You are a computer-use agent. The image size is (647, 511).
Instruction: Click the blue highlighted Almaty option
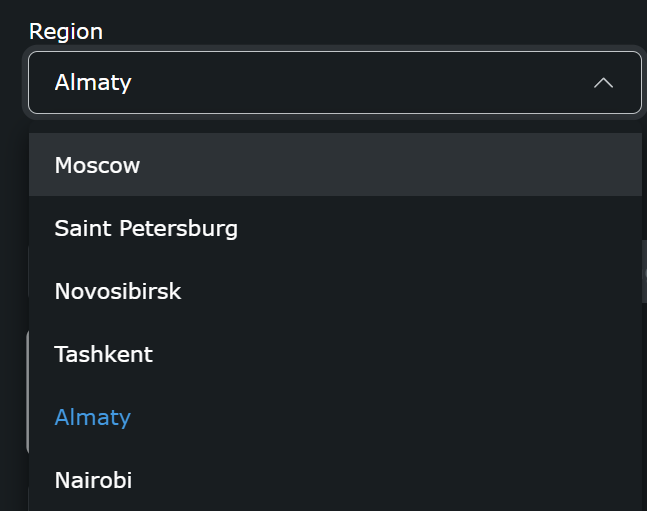(x=93, y=417)
